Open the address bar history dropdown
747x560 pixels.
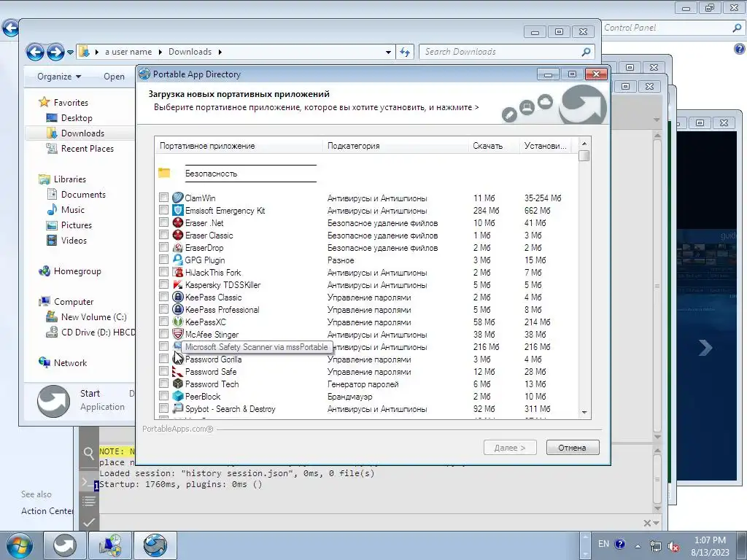tap(388, 52)
